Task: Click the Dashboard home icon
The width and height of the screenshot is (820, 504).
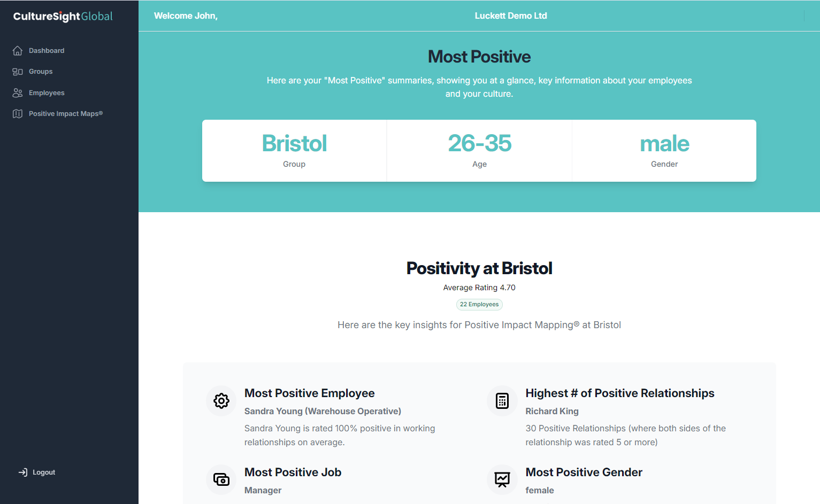Action: click(x=18, y=51)
